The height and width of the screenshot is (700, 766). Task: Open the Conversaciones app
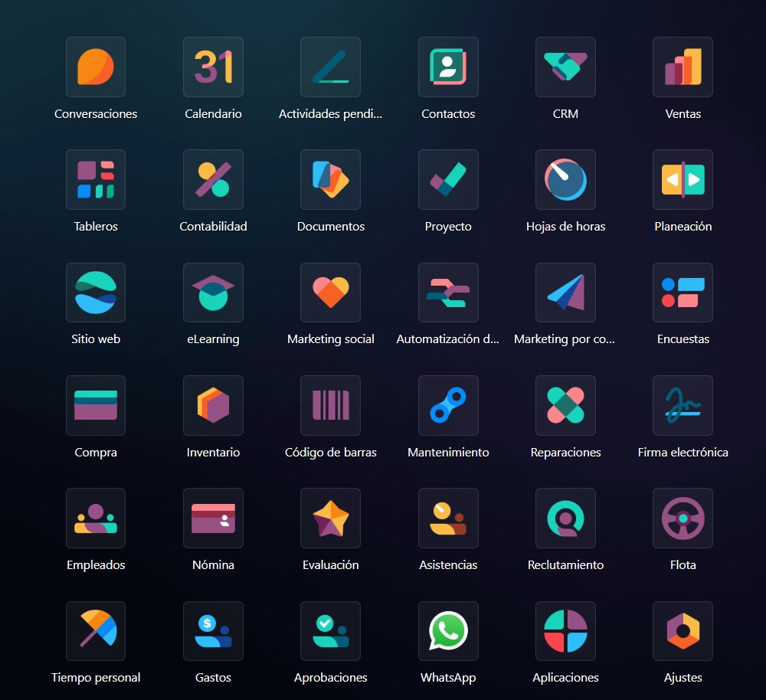[x=95, y=67]
